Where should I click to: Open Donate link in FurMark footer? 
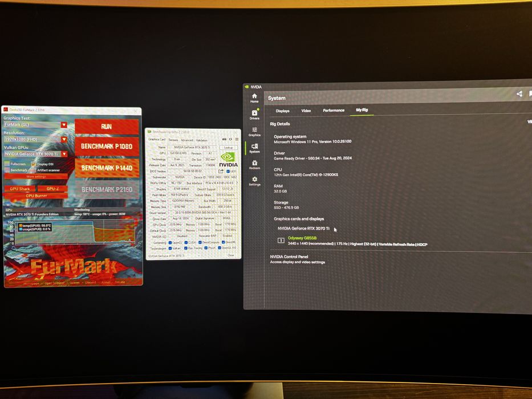[x=120, y=282]
